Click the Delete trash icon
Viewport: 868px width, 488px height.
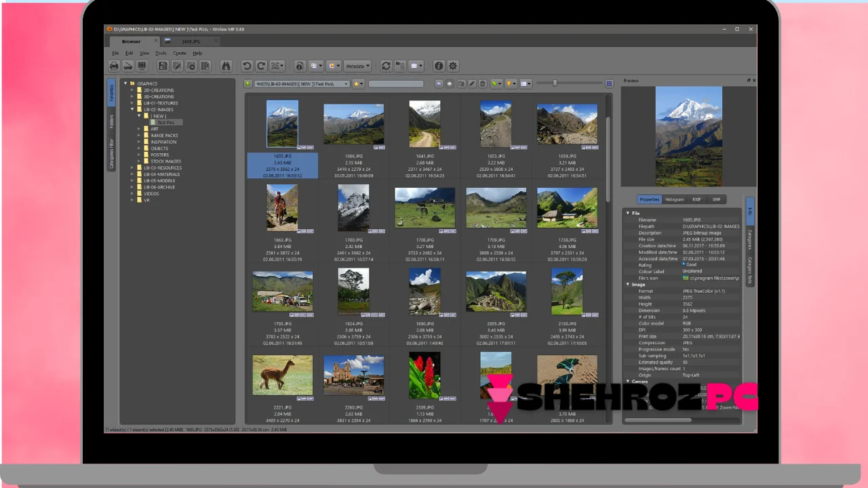[x=483, y=83]
